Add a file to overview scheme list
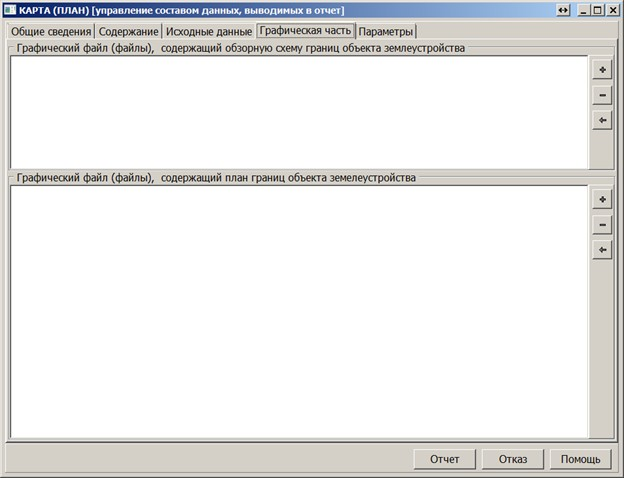This screenshot has width=624, height=478. coord(602,70)
